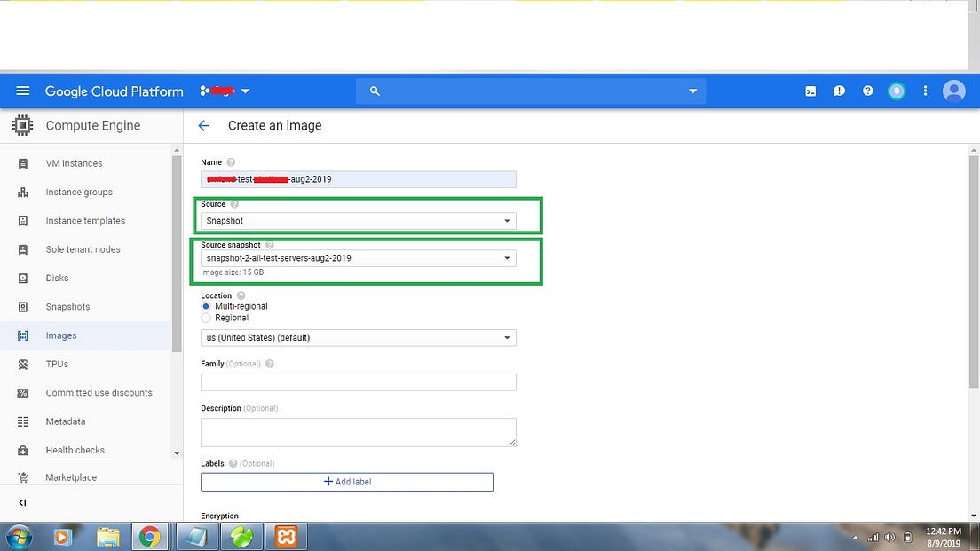This screenshot has width=980, height=551.
Task: Open the location dropdown for us (United States)
Action: tap(358, 337)
